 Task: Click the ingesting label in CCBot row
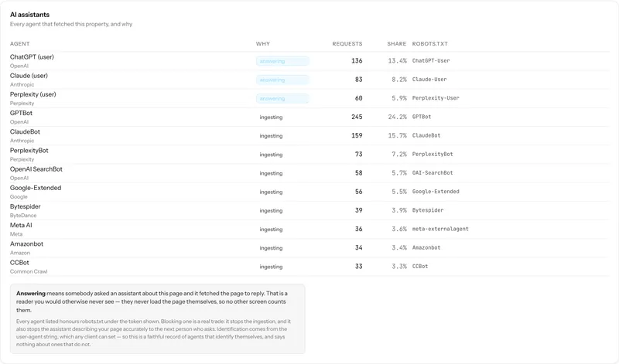tap(272, 267)
